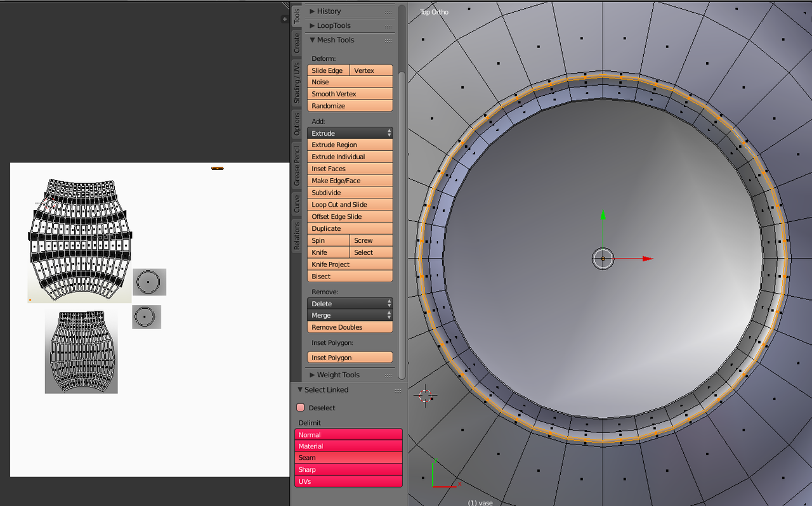Click the orange selected UV strip
The height and width of the screenshot is (506, 812).
[217, 168]
